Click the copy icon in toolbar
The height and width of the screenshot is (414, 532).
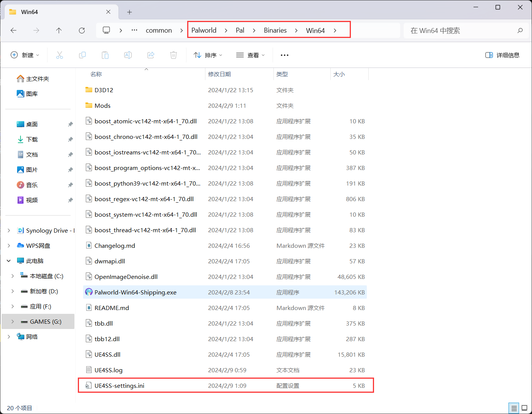pos(82,55)
